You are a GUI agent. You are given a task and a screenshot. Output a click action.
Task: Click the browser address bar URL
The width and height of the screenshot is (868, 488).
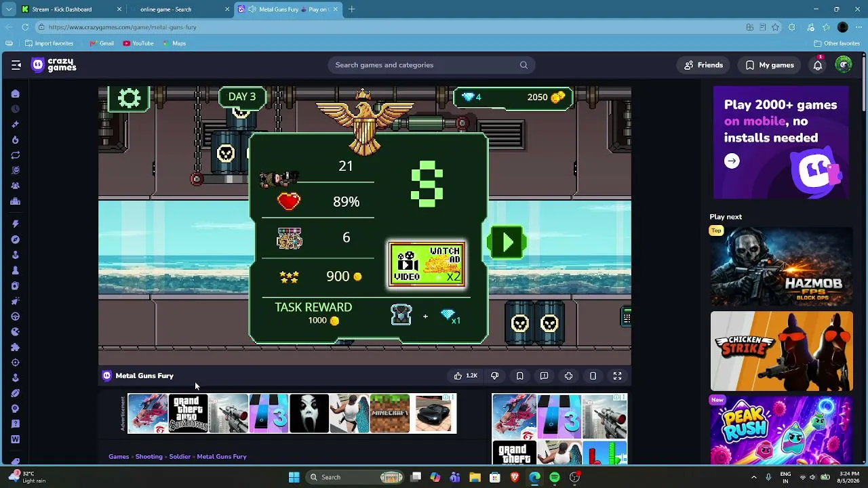123,27
